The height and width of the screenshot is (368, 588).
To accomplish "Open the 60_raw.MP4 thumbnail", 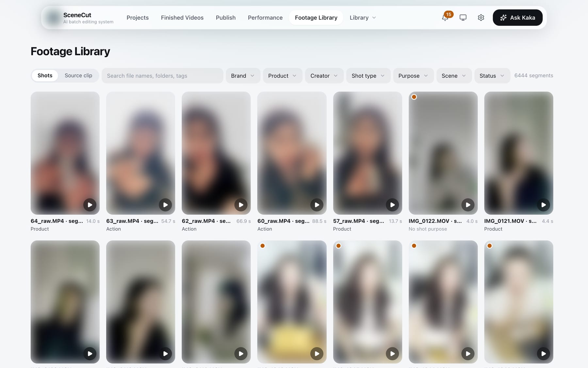I will [292, 153].
